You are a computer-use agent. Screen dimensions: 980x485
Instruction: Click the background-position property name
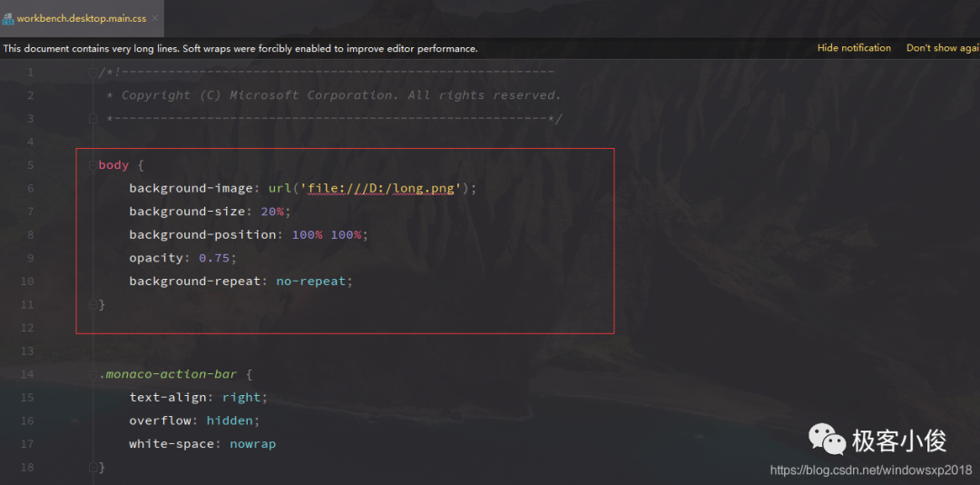pyautogui.click(x=202, y=234)
